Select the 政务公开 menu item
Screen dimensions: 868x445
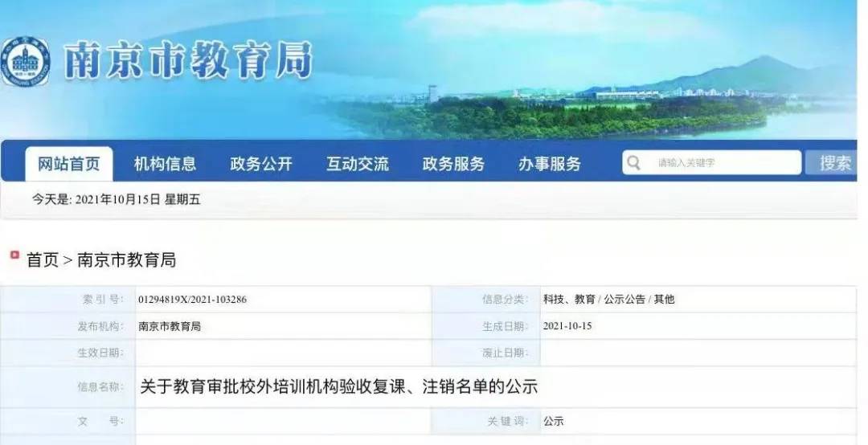coord(261,164)
